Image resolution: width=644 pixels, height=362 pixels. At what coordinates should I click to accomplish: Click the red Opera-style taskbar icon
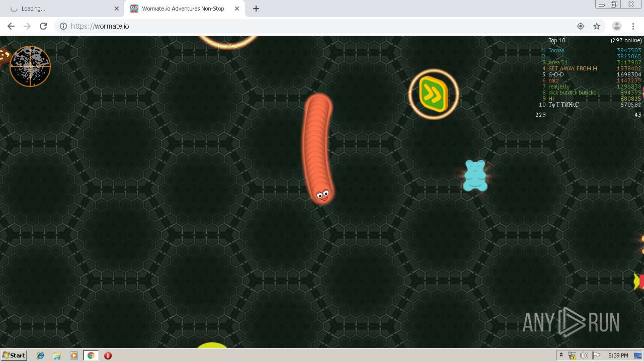click(x=108, y=355)
